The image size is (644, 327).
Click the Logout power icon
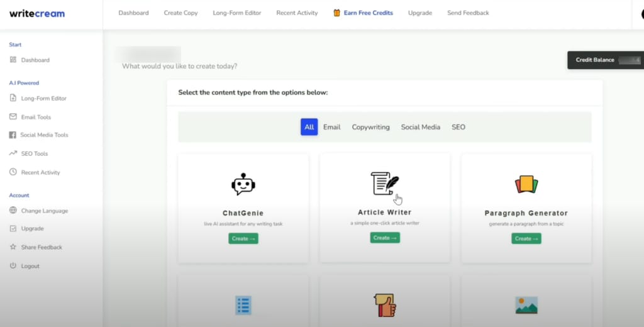(13, 265)
